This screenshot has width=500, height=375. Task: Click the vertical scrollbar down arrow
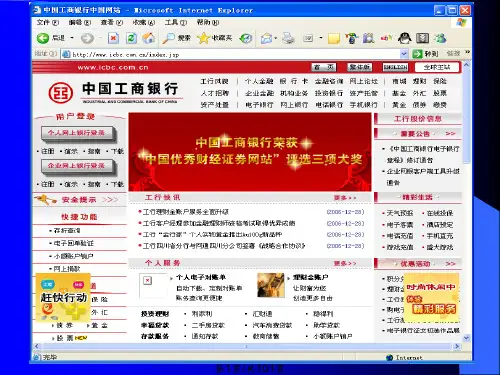(466, 338)
